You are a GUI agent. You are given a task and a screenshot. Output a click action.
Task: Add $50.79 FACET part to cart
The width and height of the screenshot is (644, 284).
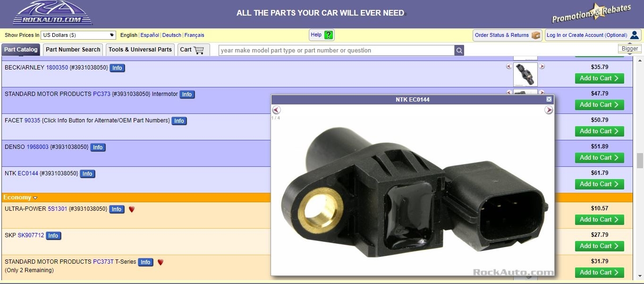pyautogui.click(x=600, y=131)
